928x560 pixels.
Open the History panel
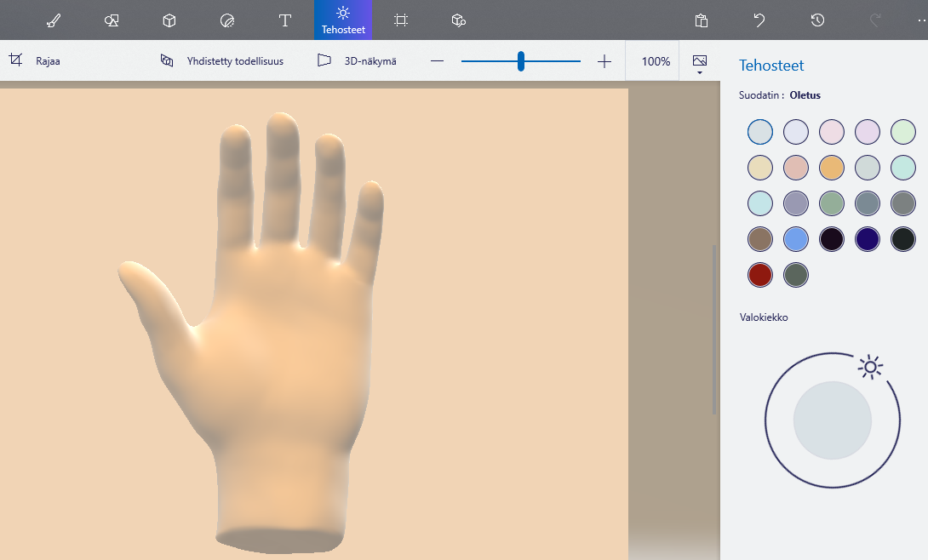point(817,20)
